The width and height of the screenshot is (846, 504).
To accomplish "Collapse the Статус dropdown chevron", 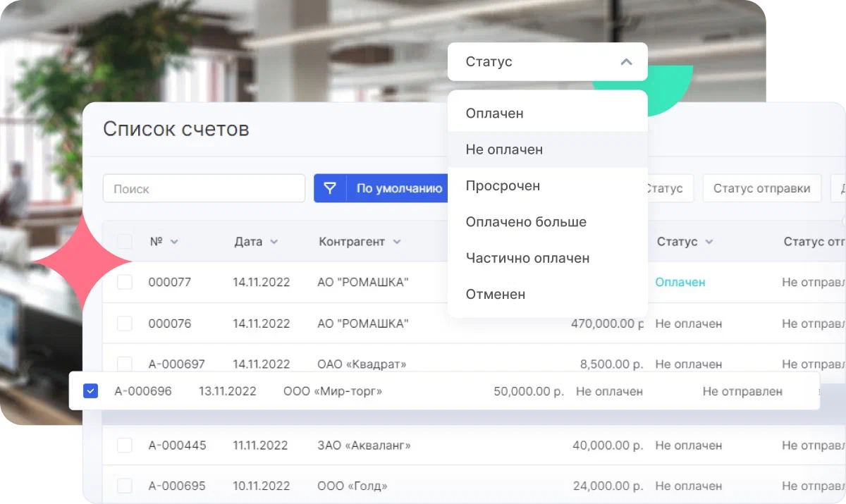I will click(x=625, y=62).
